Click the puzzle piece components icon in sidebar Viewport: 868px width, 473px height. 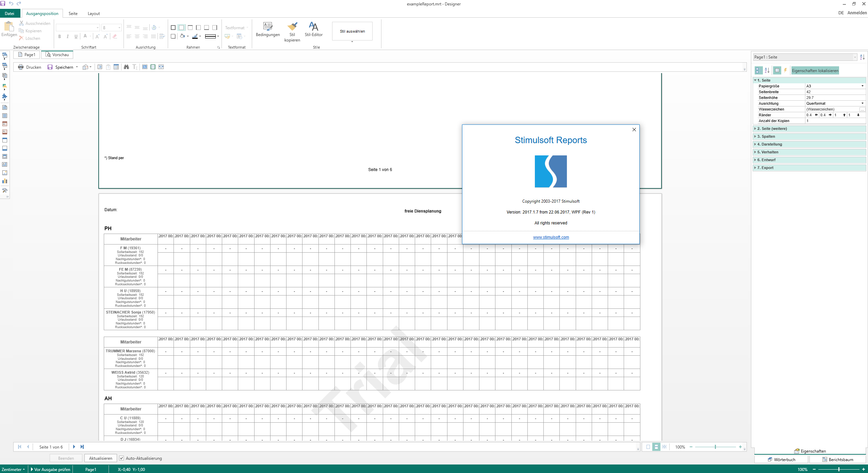coord(5,97)
